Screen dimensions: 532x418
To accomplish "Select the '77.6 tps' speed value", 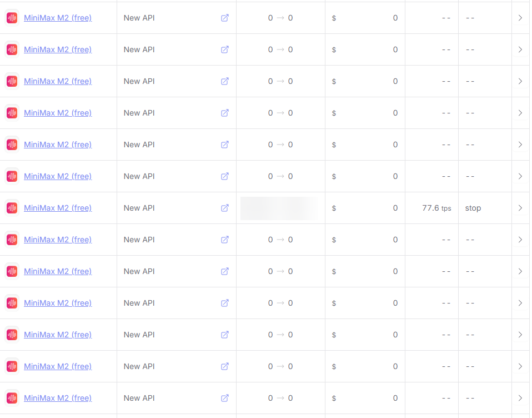I will coord(436,208).
